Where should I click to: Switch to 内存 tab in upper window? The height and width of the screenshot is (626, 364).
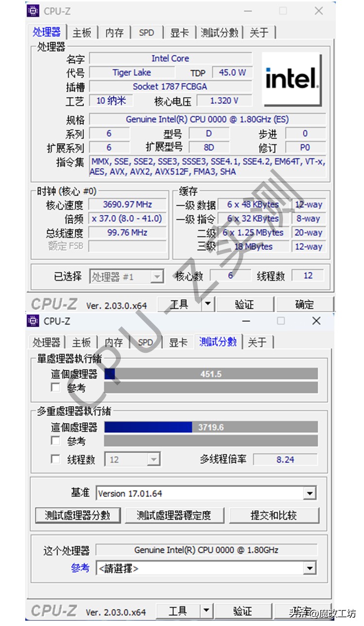click(115, 33)
